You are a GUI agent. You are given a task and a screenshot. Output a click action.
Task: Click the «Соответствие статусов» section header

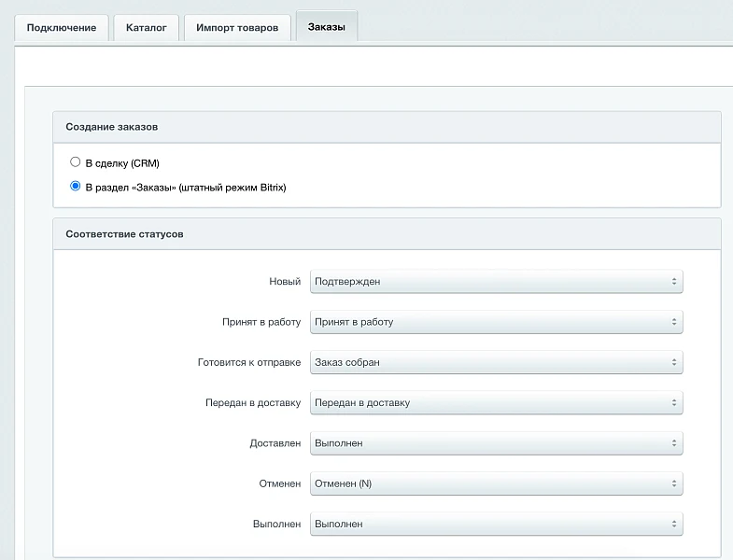click(x=388, y=234)
